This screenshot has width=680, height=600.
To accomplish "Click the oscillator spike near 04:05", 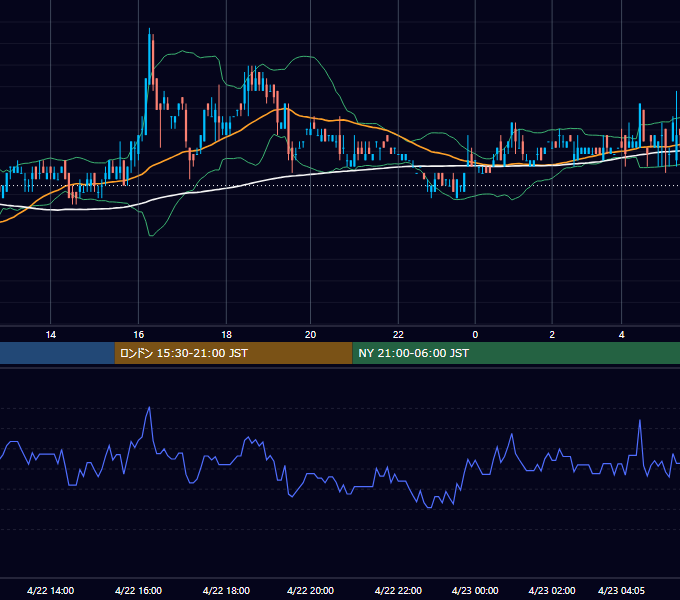I will 640,421.
